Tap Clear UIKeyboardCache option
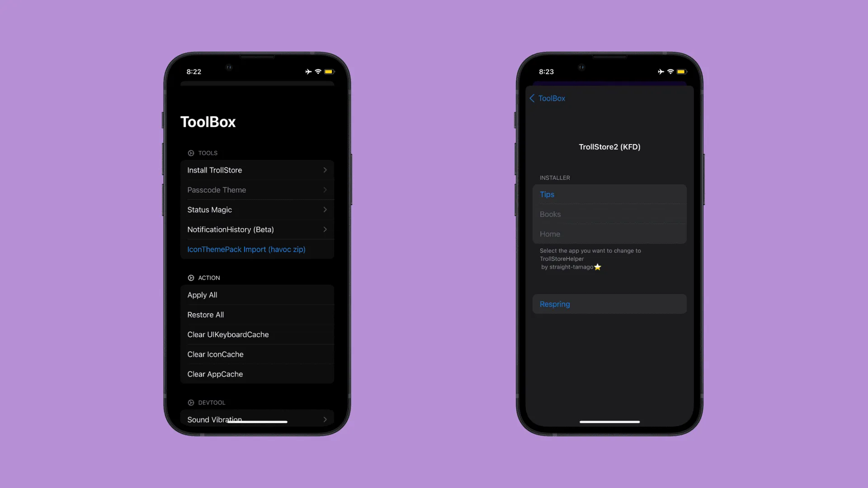868x488 pixels. tap(228, 334)
